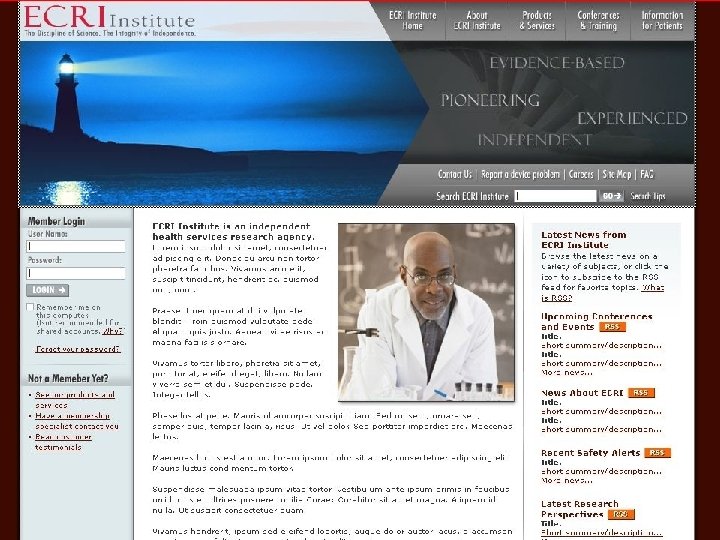Click RSS icon for Latest Research Perspectives
The height and width of the screenshot is (540, 720).
tap(621, 514)
